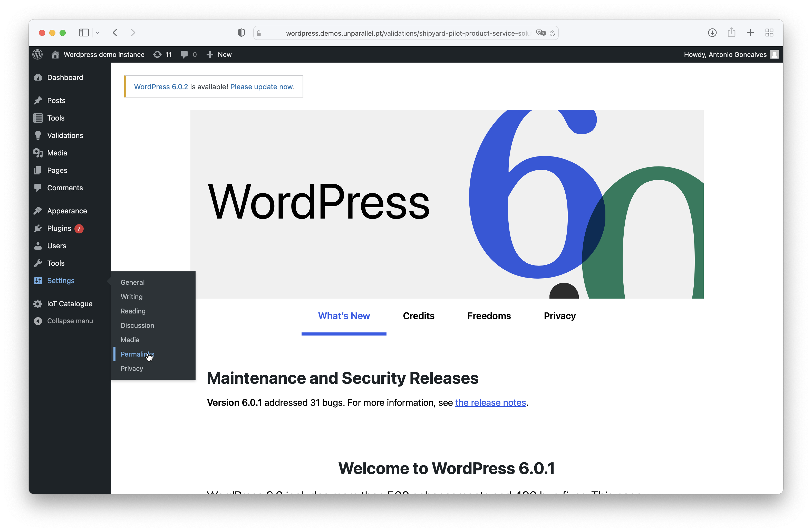This screenshot has width=812, height=532.
Task: Click the Users person icon
Action: [x=38, y=245]
